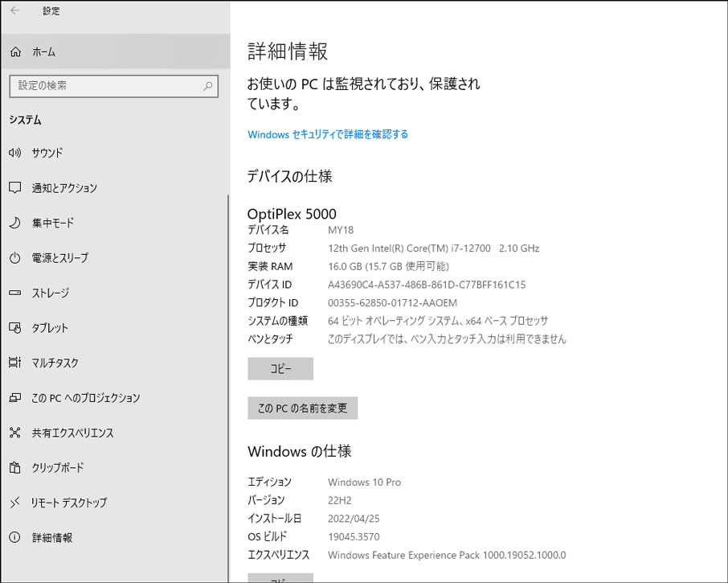This screenshot has height=583, width=728.
Task: Open マルチタスク settings
Action: point(115,363)
